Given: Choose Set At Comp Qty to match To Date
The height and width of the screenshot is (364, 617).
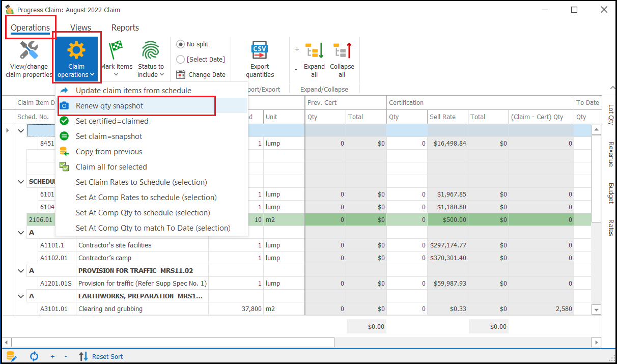Looking at the screenshot, I should 151,228.
